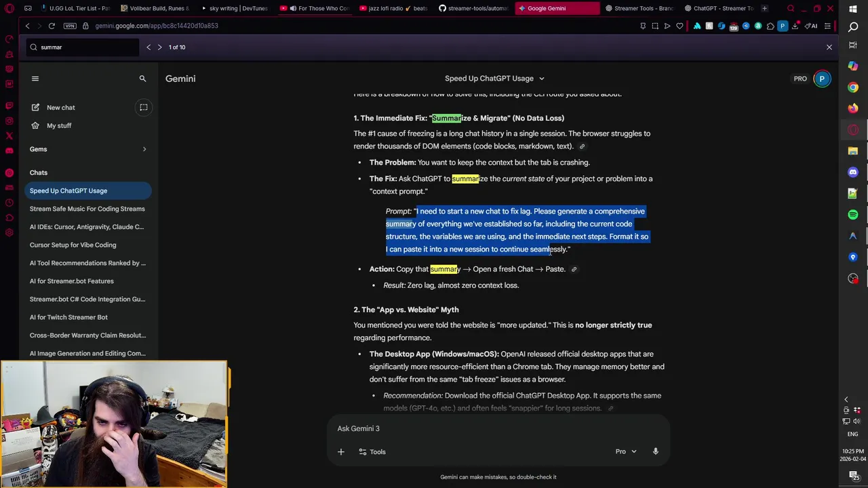The image size is (868, 488).
Task: Select the Speed Up ChatGPT Usage chat
Action: (87, 190)
